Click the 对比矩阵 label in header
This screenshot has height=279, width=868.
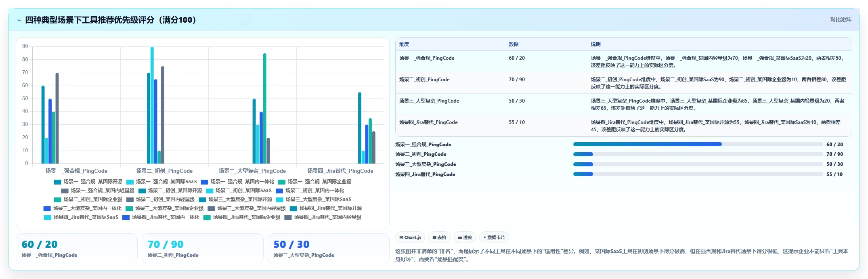tap(841, 19)
